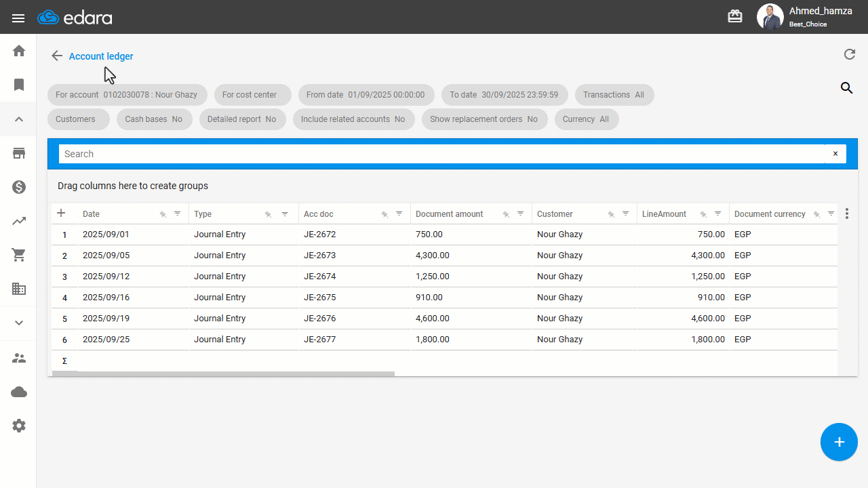Open the building sidebar icon

pos(19,289)
